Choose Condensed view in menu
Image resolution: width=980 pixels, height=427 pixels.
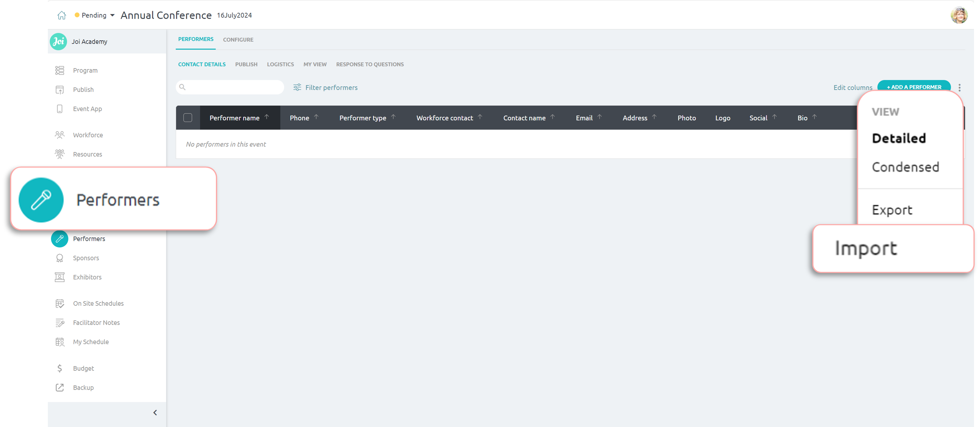click(906, 167)
